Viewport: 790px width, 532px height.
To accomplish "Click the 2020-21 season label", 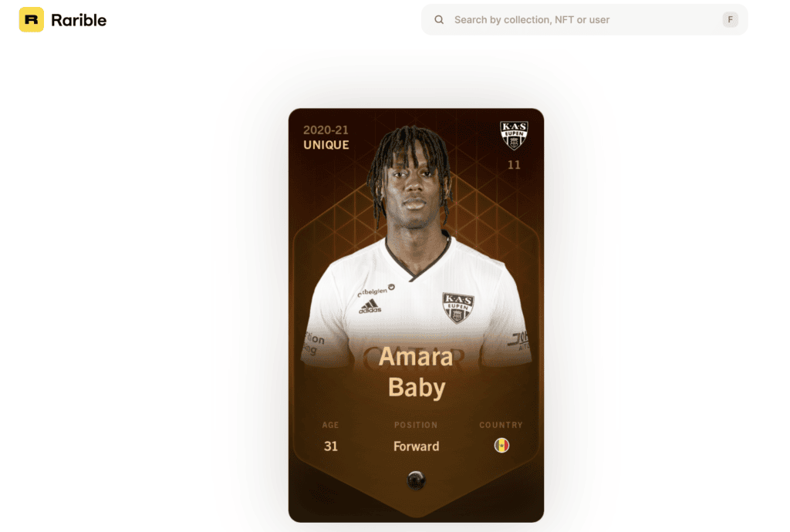I will coord(326,130).
